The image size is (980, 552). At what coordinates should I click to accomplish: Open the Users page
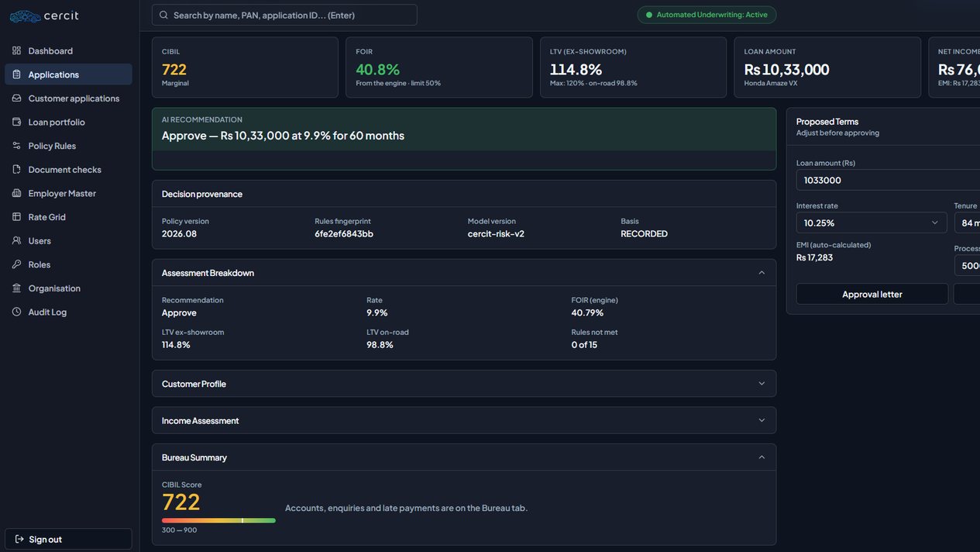click(68, 240)
